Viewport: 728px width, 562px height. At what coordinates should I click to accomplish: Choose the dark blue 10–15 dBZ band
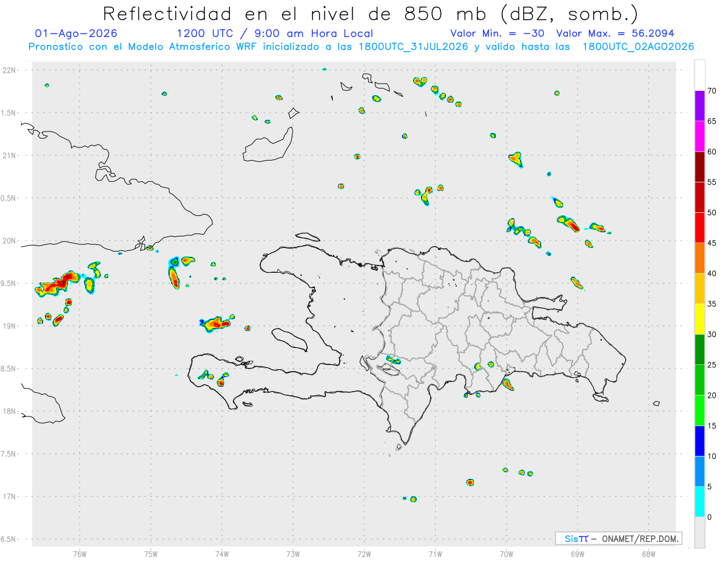[699, 441]
